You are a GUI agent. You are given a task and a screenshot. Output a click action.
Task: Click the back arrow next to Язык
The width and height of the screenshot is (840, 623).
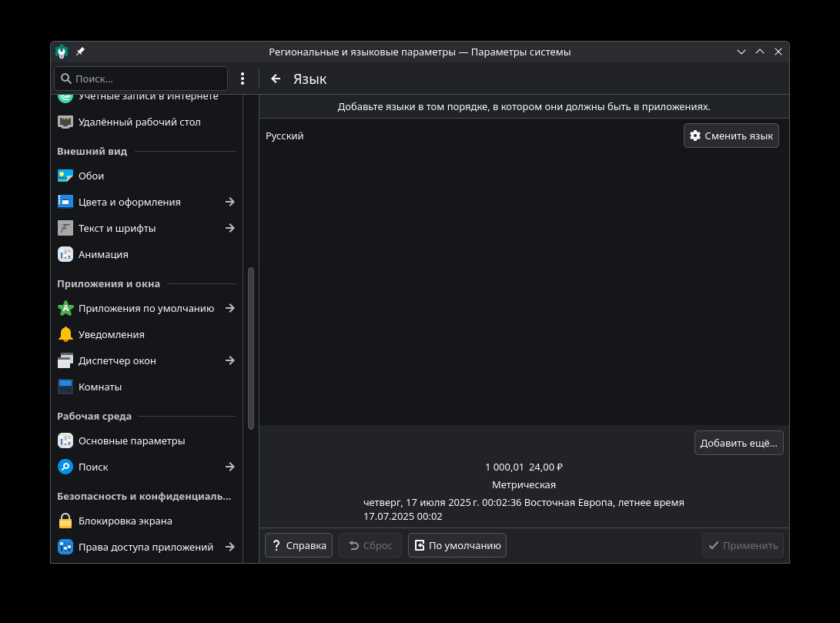point(276,79)
